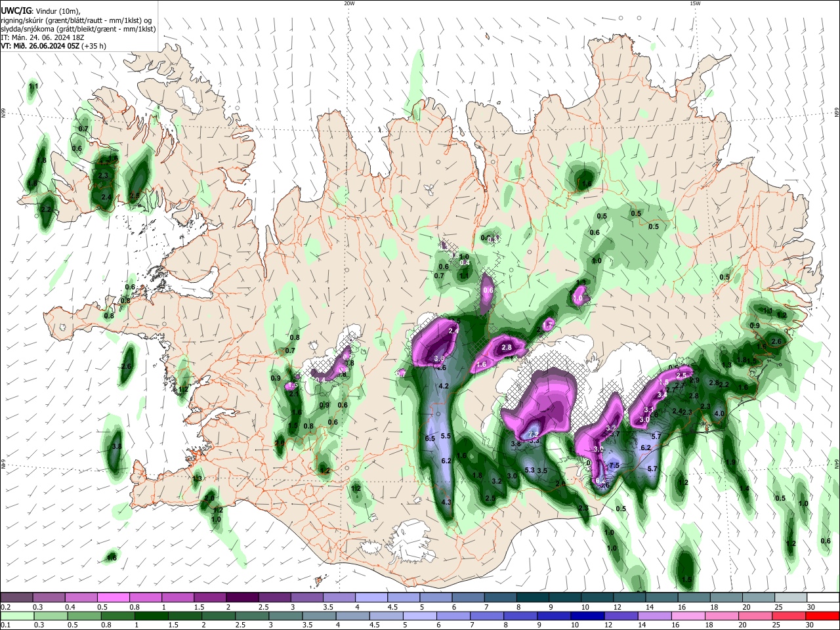Click the light periwinkle 5 swatch in the lower scale
The height and width of the screenshot is (630, 840).
point(419,616)
